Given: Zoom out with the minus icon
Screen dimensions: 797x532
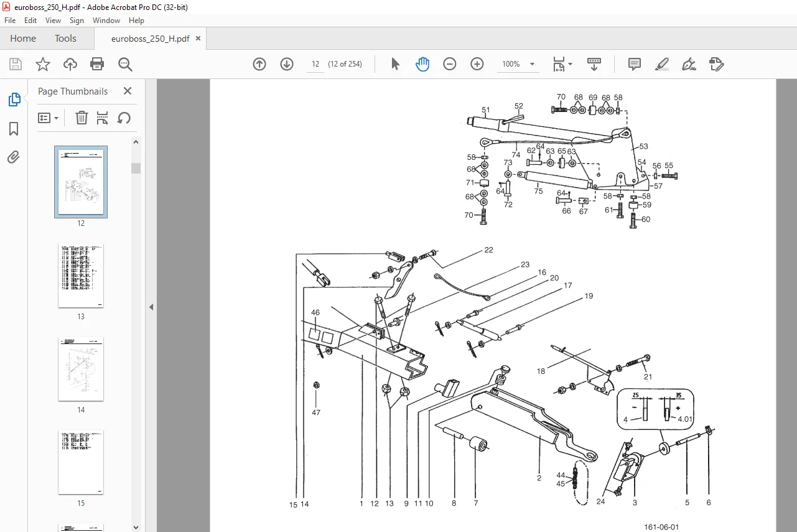Looking at the screenshot, I should point(450,64).
